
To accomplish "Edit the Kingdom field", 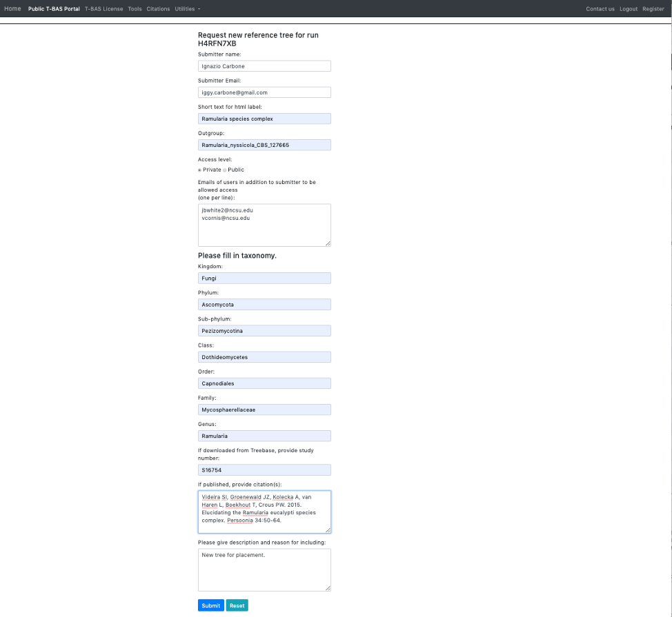I will [x=264, y=279].
